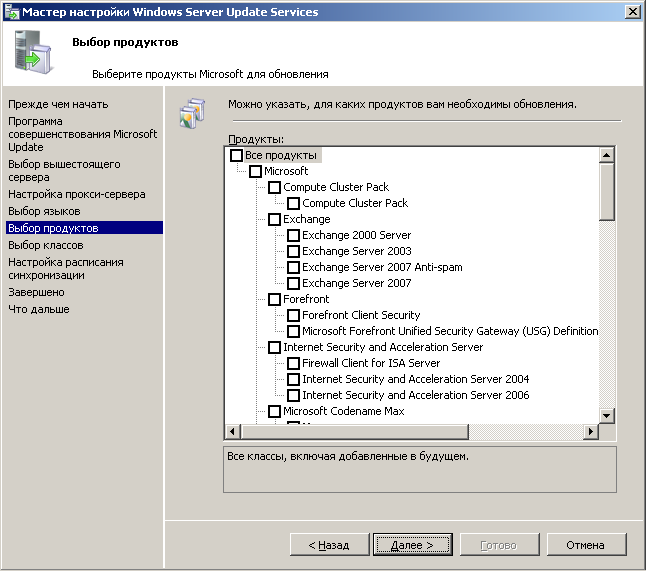Close the WSUS wizard window
646x571 pixels.
coord(632,12)
